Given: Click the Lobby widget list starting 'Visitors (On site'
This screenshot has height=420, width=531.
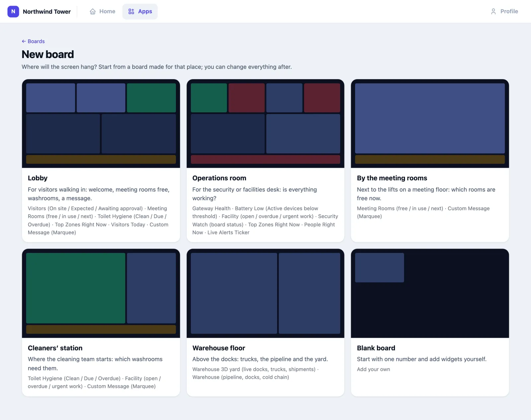Looking at the screenshot, I should tap(98, 220).
